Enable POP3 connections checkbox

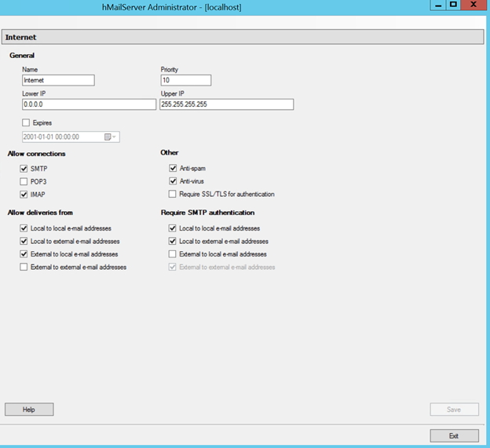[x=24, y=181]
